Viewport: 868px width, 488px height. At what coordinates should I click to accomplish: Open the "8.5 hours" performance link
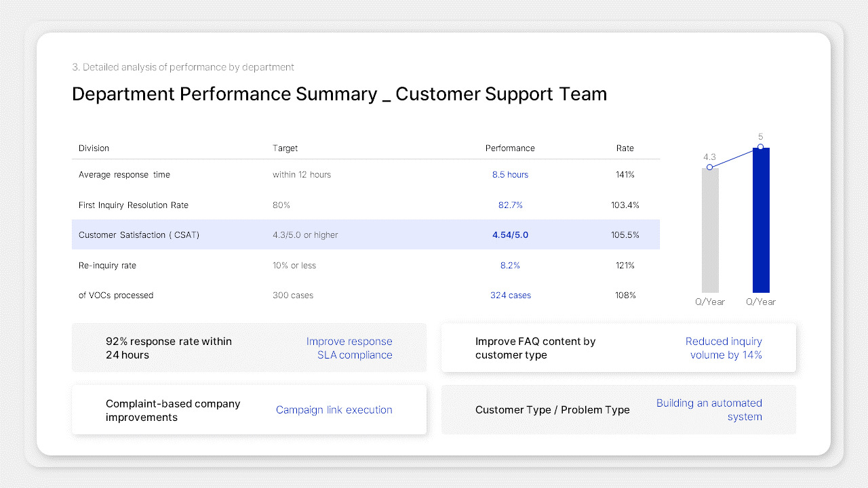510,174
